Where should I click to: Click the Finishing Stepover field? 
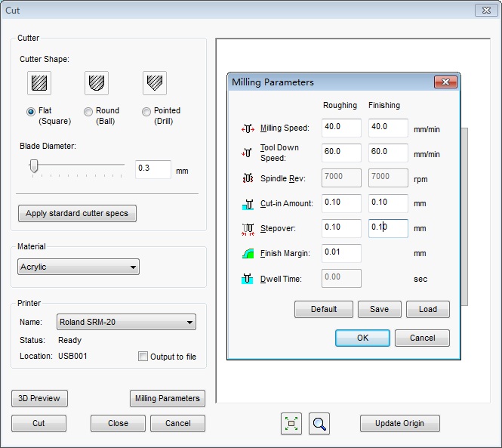388,228
